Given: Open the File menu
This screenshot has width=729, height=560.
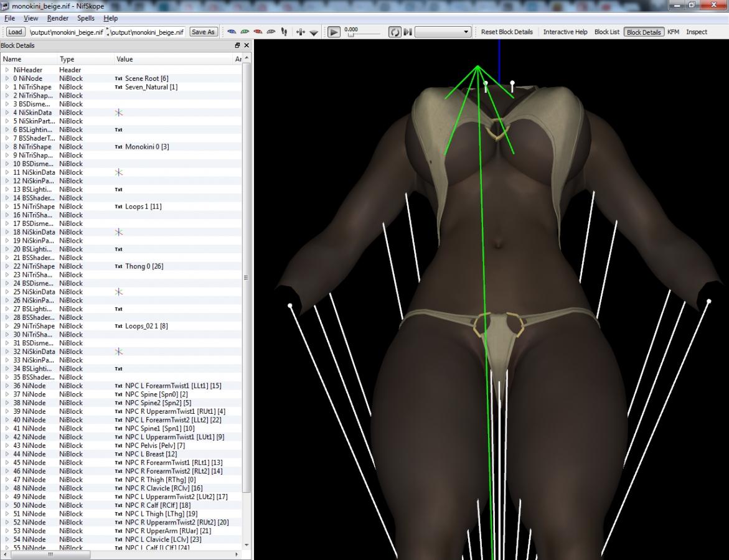Looking at the screenshot, I should pyautogui.click(x=9, y=18).
